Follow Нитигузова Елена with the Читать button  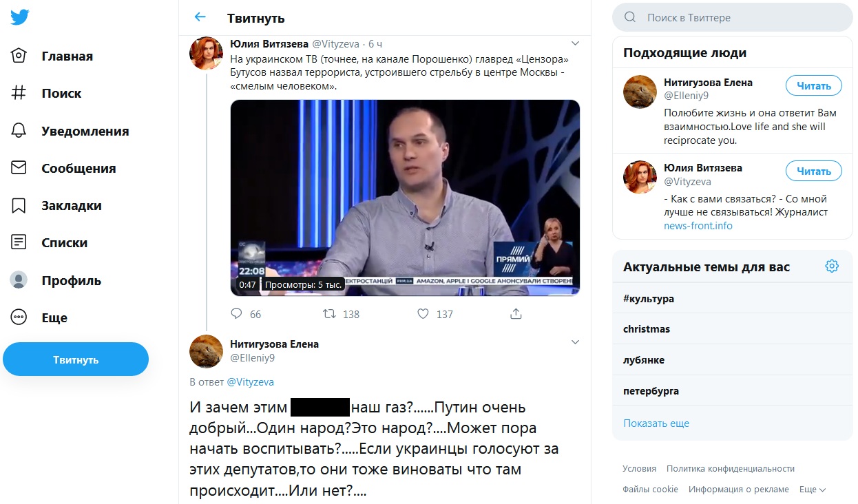click(813, 85)
